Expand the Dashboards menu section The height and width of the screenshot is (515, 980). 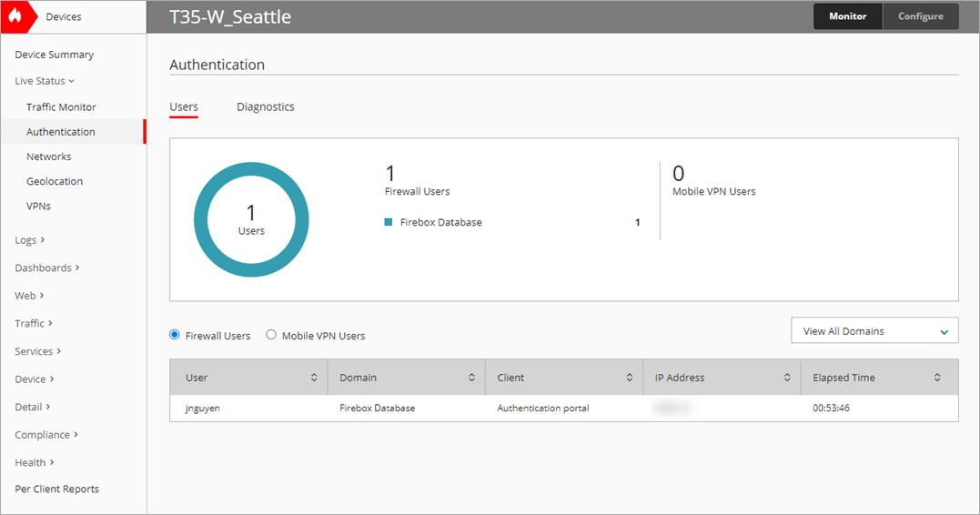click(47, 268)
